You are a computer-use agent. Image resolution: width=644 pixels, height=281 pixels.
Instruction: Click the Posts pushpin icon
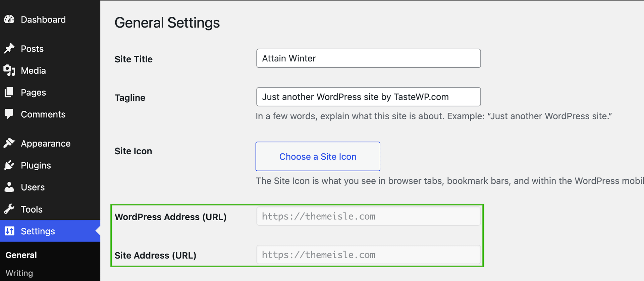9,49
